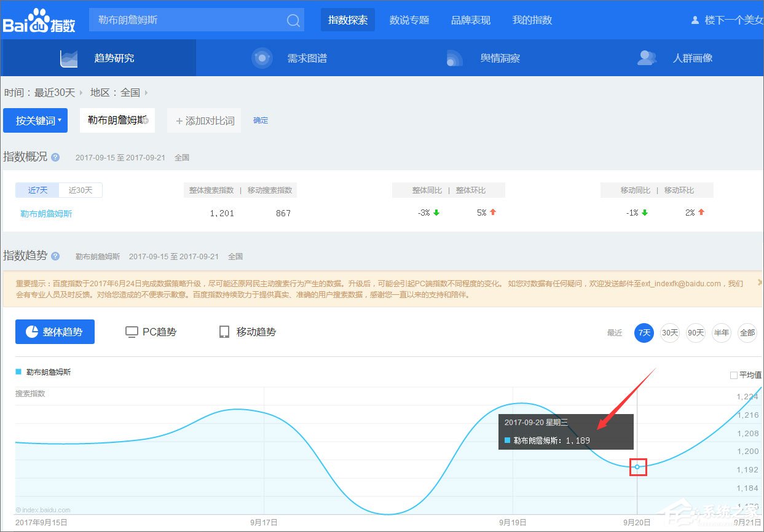Open 人群画像 via its people icon
Image resolution: width=764 pixels, height=532 pixels.
pos(646,57)
